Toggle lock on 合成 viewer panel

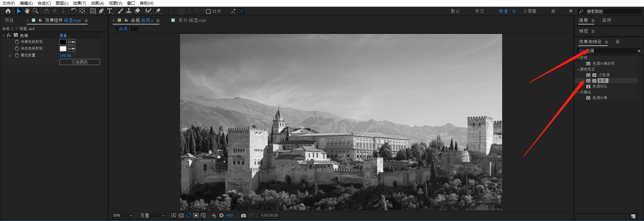coord(126,20)
